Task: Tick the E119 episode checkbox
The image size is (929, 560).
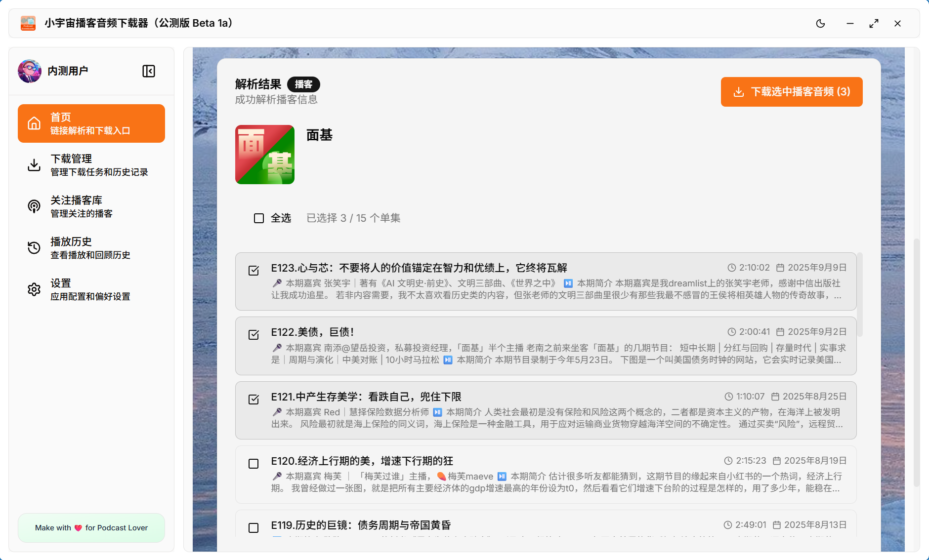Action: [x=253, y=528]
